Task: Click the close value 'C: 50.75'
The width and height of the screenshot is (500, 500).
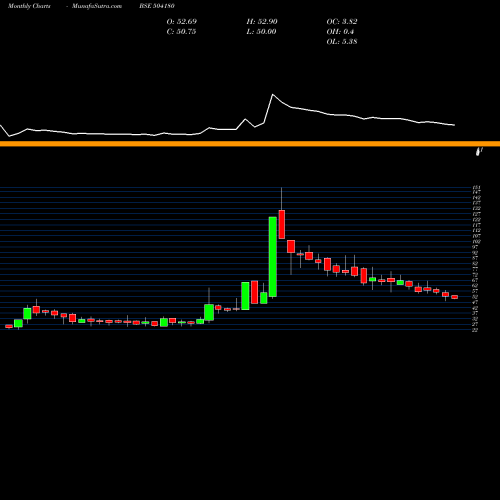Action: pos(181,31)
